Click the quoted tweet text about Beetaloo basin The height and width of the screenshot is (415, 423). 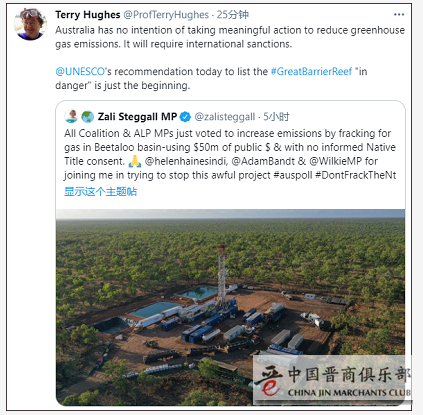tap(230, 154)
